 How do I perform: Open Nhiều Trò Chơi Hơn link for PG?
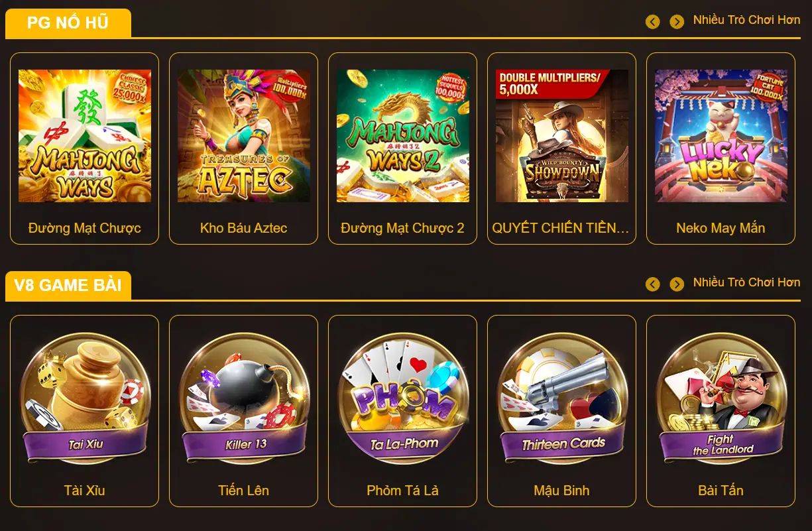(746, 20)
